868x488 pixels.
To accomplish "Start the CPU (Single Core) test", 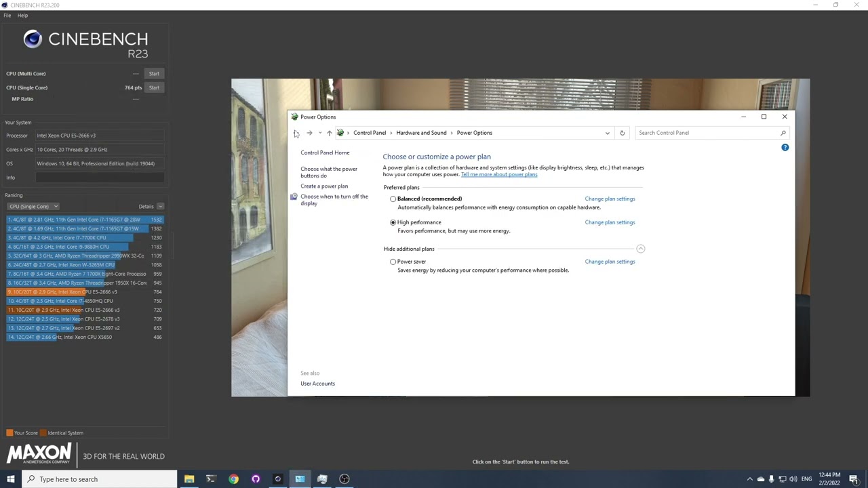I will [154, 87].
